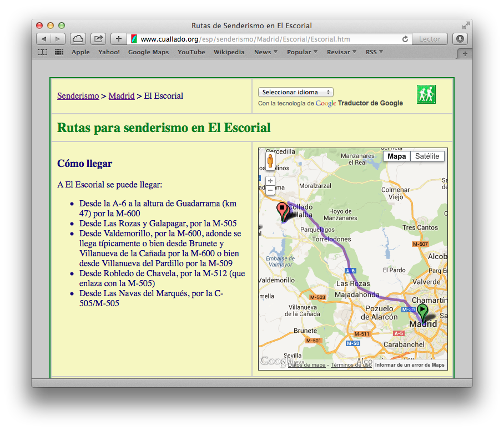Viewport: 504px width, 431px height.
Task: Zoom the Safari window with the green button
Action: pyautogui.click(x=62, y=26)
